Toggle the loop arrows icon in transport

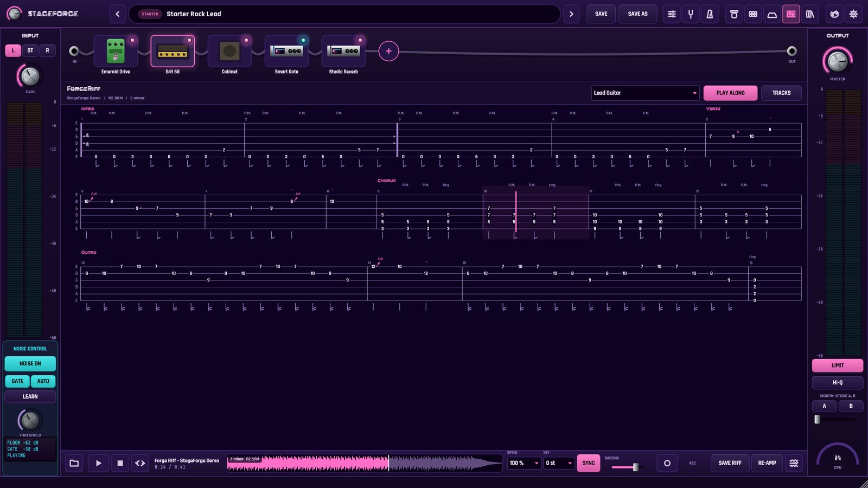[x=140, y=463]
